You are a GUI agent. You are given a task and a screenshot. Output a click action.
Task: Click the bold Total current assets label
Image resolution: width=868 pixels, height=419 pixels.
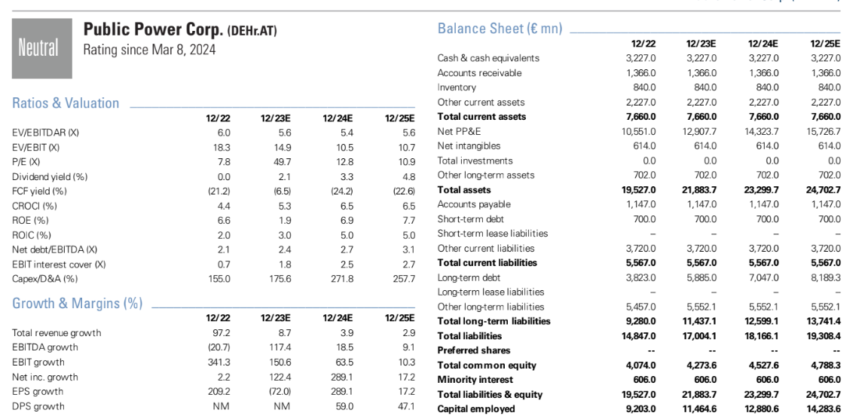pos(481,117)
